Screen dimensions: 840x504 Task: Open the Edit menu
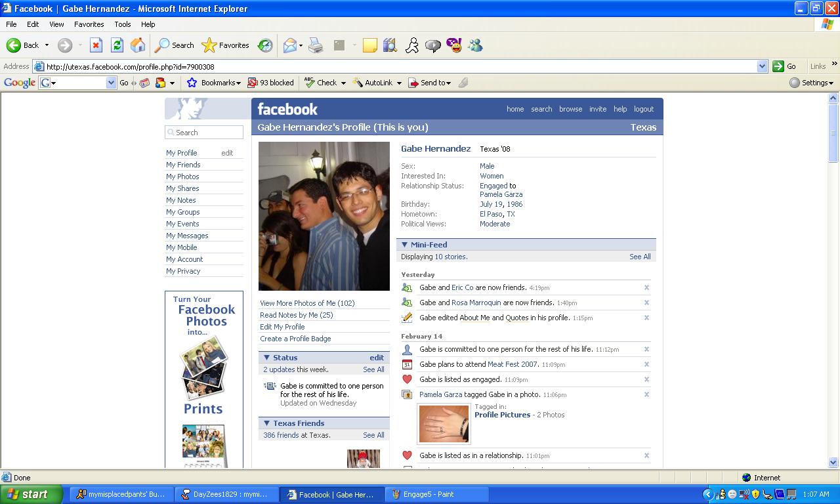click(x=33, y=24)
